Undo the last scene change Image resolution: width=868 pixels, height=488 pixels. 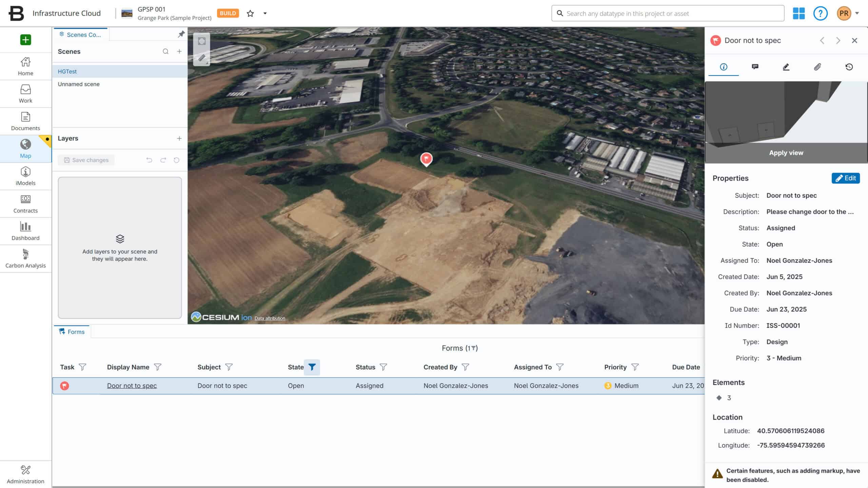tap(149, 160)
